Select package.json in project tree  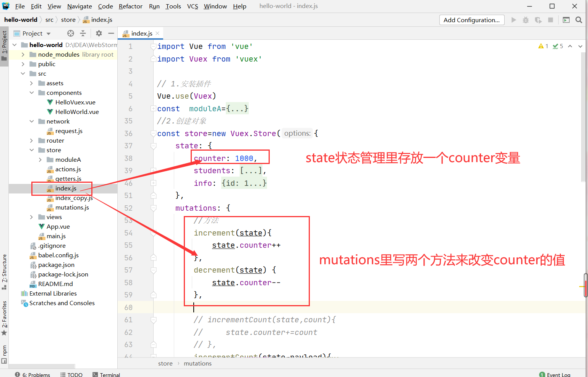[x=56, y=265]
